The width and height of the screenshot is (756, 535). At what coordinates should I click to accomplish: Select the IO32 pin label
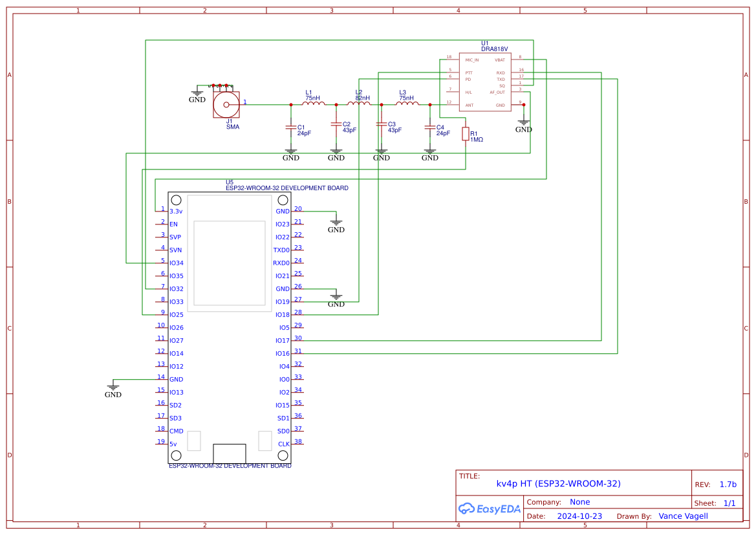[x=177, y=289]
